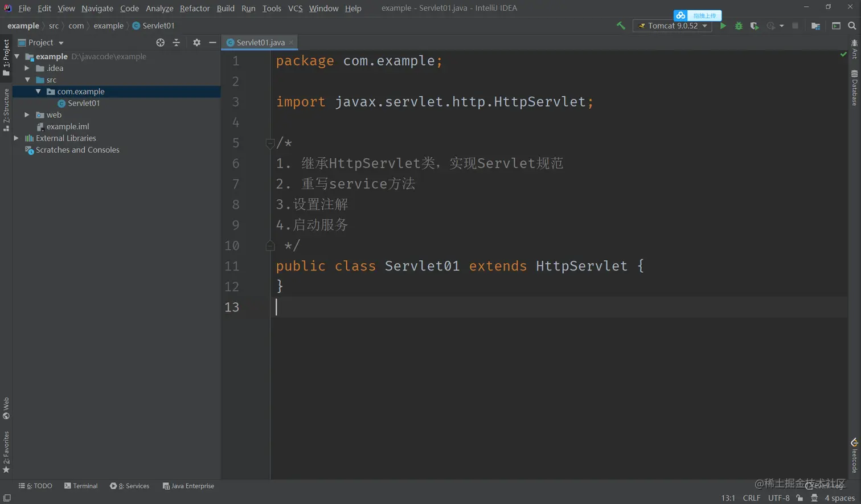The image size is (861, 504).
Task: Select example.iml file in the tree
Action: click(x=63, y=126)
